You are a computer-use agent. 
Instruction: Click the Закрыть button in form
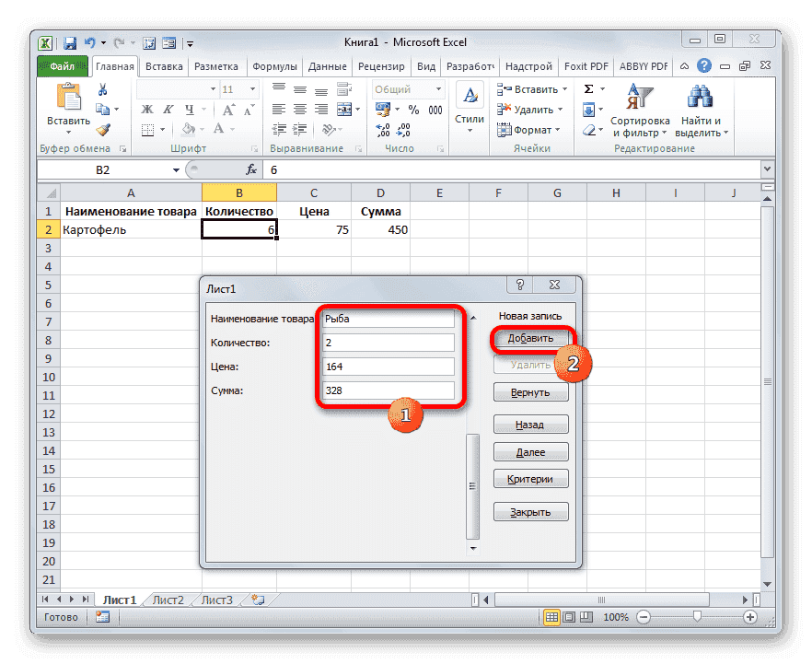coord(530,511)
